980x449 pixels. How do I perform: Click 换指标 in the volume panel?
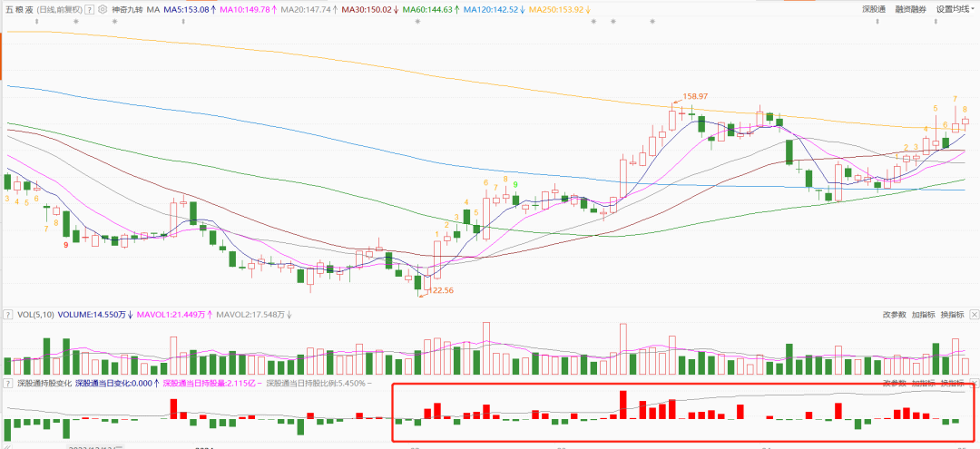(x=951, y=315)
